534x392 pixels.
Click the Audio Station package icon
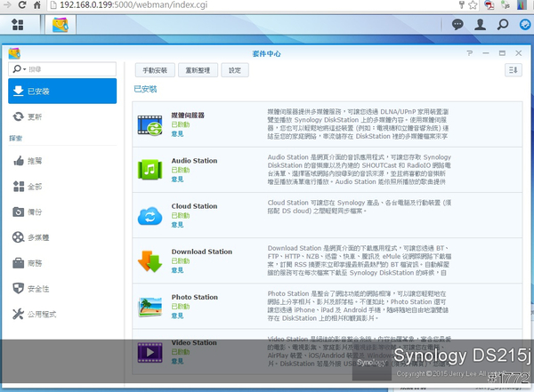[149, 169]
